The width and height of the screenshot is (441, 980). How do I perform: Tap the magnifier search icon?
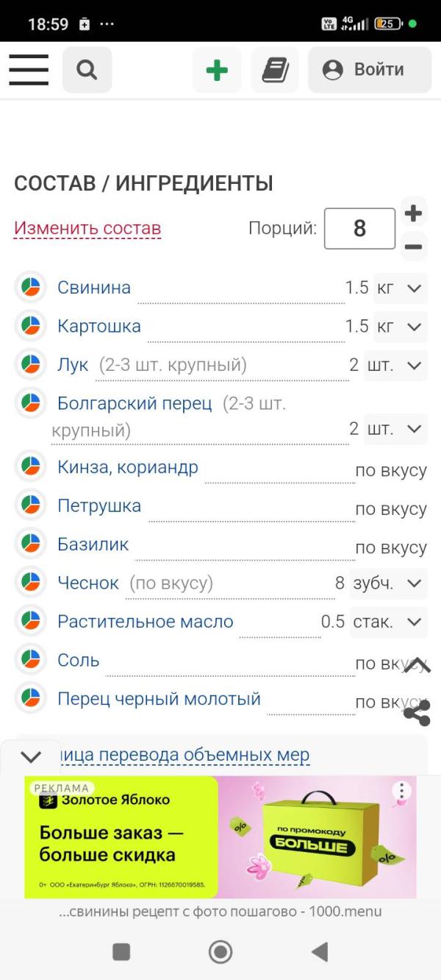pyautogui.click(x=87, y=70)
